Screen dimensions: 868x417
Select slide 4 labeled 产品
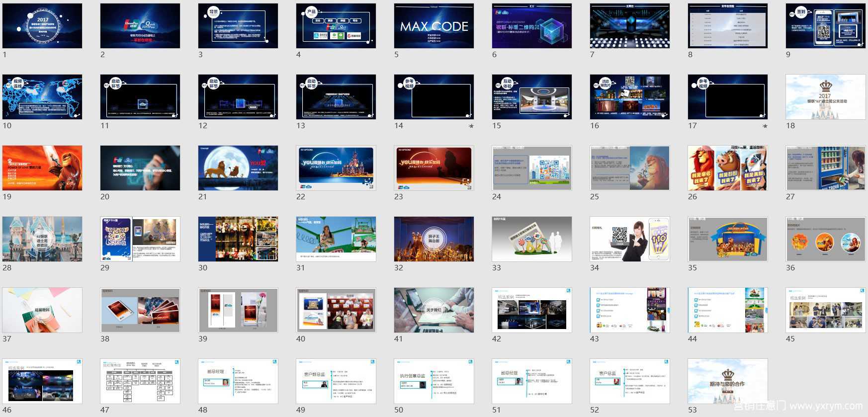336,26
